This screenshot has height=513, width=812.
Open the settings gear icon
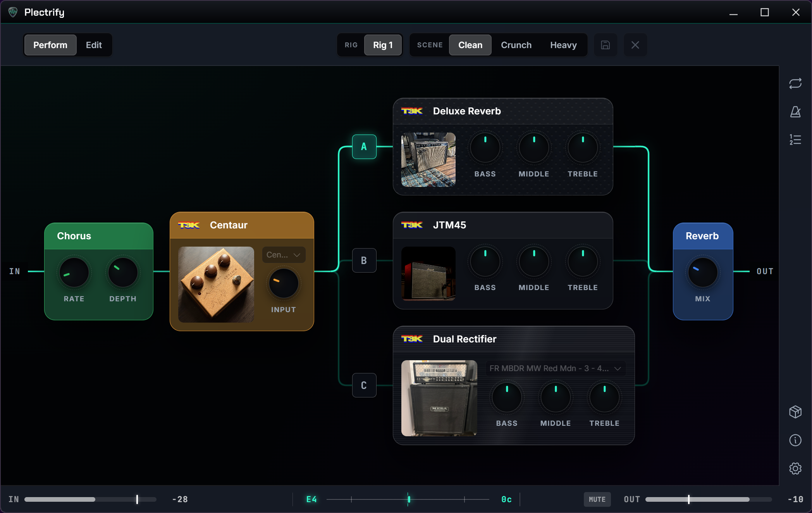point(795,468)
